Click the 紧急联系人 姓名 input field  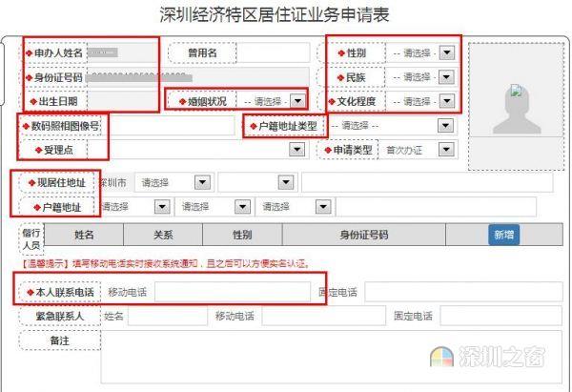pyautogui.click(x=168, y=316)
